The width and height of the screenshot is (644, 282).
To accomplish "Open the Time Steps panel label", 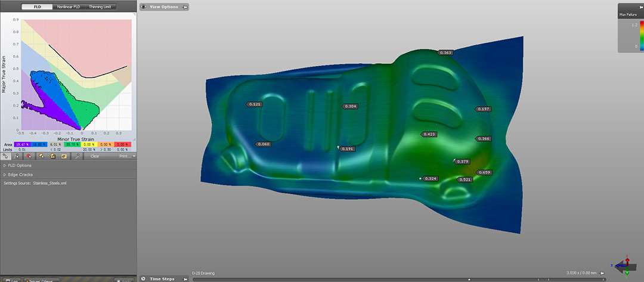I will tap(162, 278).
